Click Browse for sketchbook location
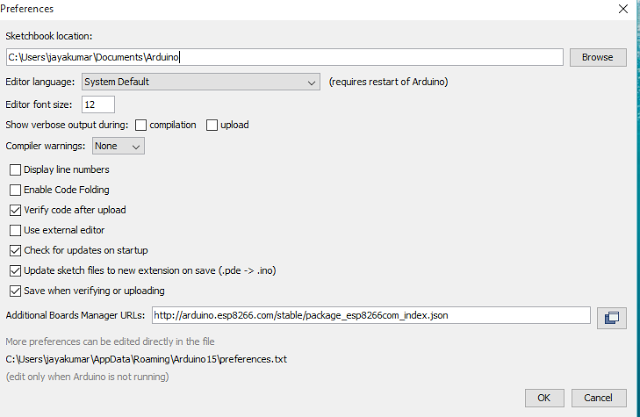This screenshot has width=640, height=417. pyautogui.click(x=597, y=57)
